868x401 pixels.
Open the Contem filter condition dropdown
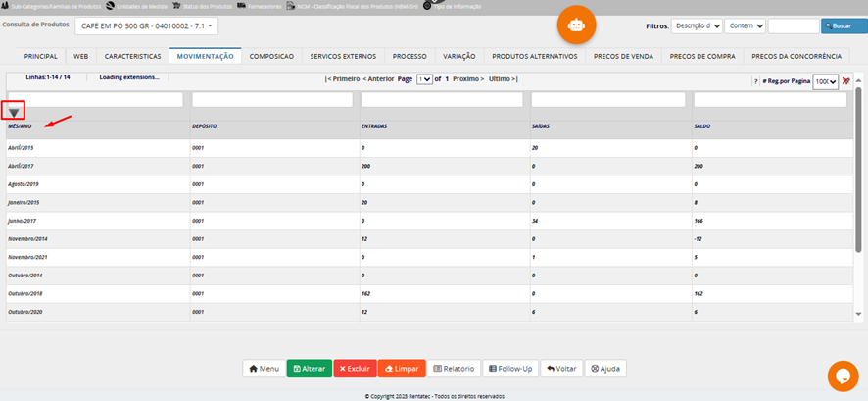(746, 26)
